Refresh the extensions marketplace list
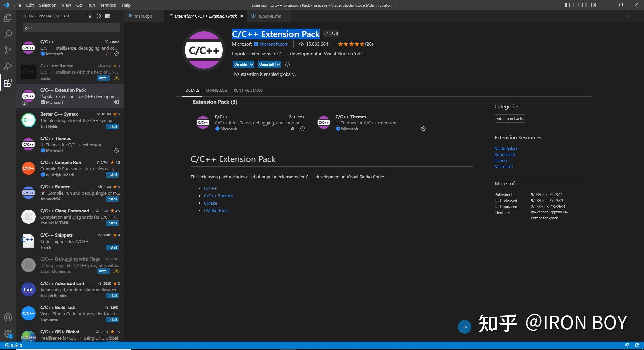The width and height of the screenshot is (644, 350). coord(98,16)
